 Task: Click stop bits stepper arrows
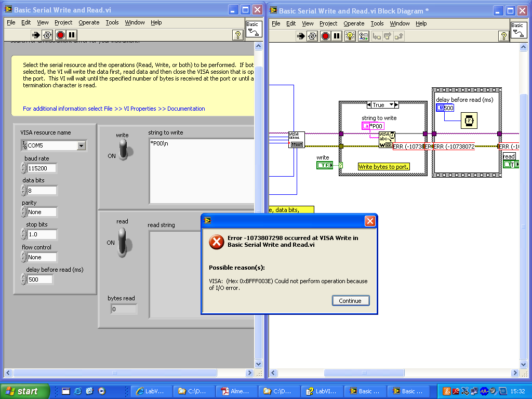[23, 234]
